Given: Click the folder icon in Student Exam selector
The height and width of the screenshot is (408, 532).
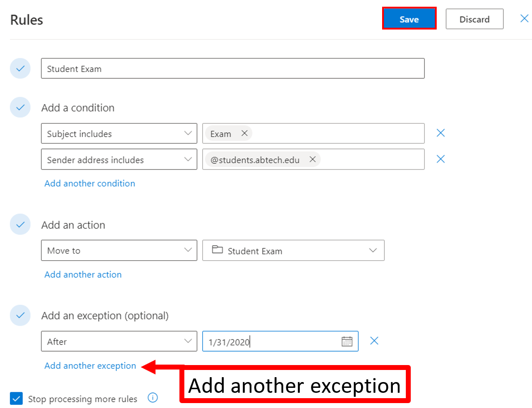Looking at the screenshot, I should [x=218, y=251].
